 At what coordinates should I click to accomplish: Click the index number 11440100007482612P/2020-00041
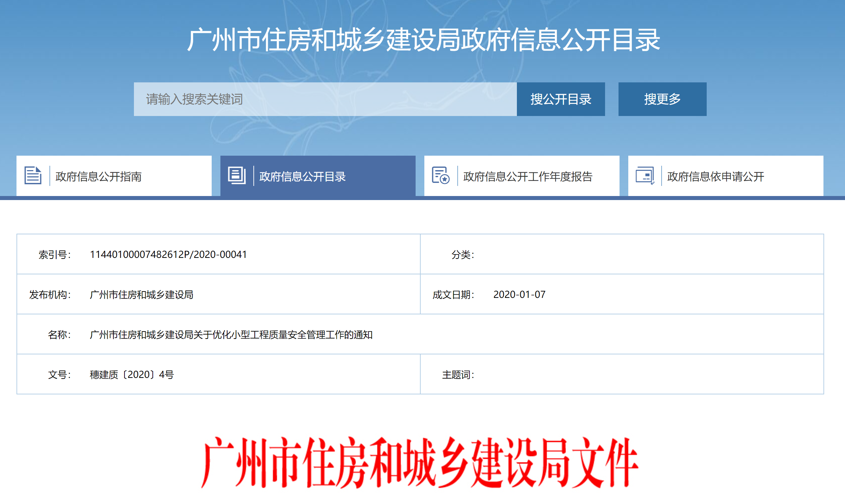(x=168, y=255)
